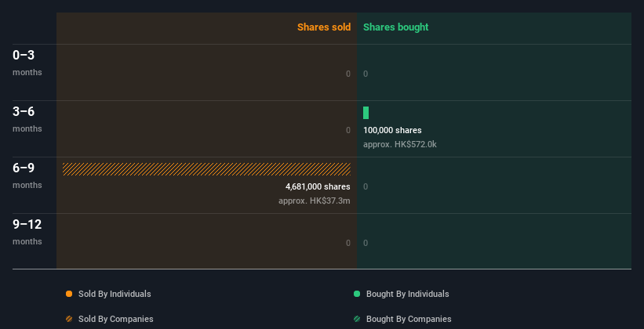Click the Sold By Companies hatched legend icon
This screenshot has width=644, height=329.
pos(69,319)
